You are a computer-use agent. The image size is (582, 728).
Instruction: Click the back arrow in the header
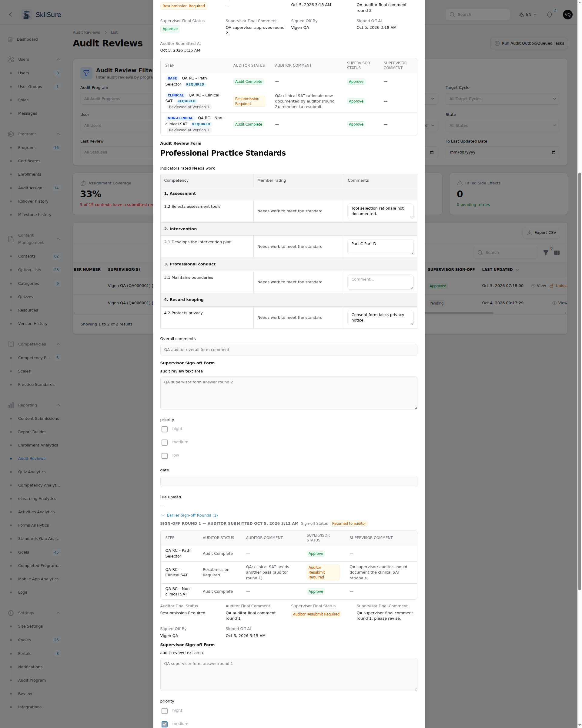(11, 15)
